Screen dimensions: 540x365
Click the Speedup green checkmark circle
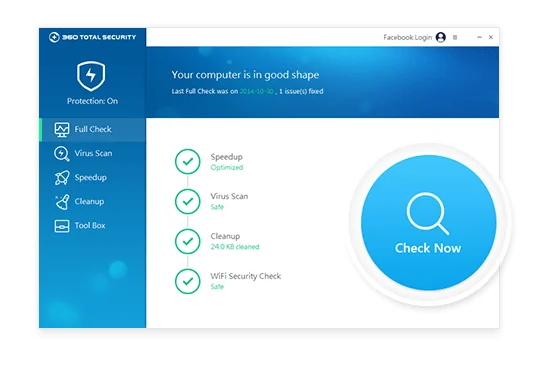[x=187, y=161]
